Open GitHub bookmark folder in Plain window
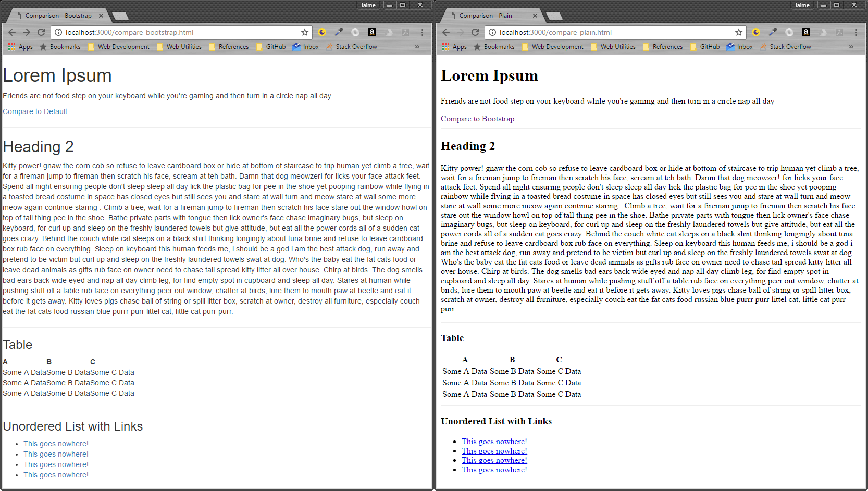 pyautogui.click(x=705, y=47)
